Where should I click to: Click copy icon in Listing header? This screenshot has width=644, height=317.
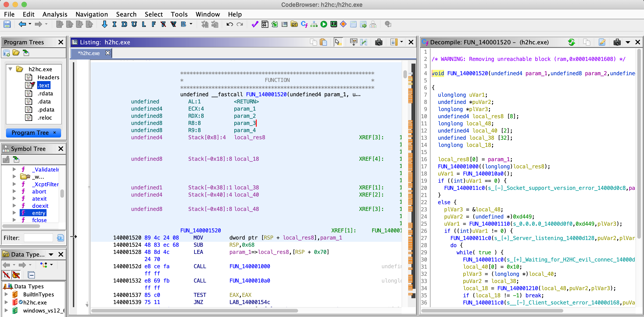313,42
